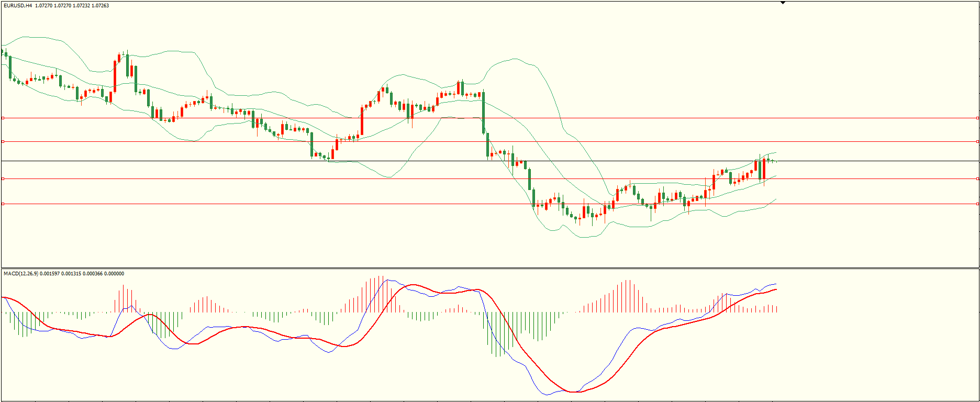Viewport: 980px width, 402px height.
Task: Select the second red horizontal line from top
Action: (490, 142)
